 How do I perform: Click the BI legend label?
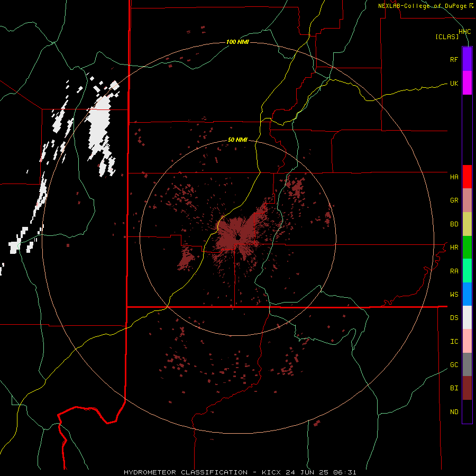[x=454, y=388]
